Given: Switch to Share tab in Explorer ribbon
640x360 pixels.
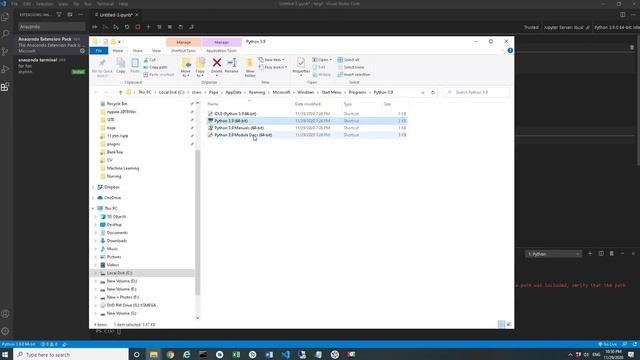Looking at the screenshot, I should click(138, 51).
